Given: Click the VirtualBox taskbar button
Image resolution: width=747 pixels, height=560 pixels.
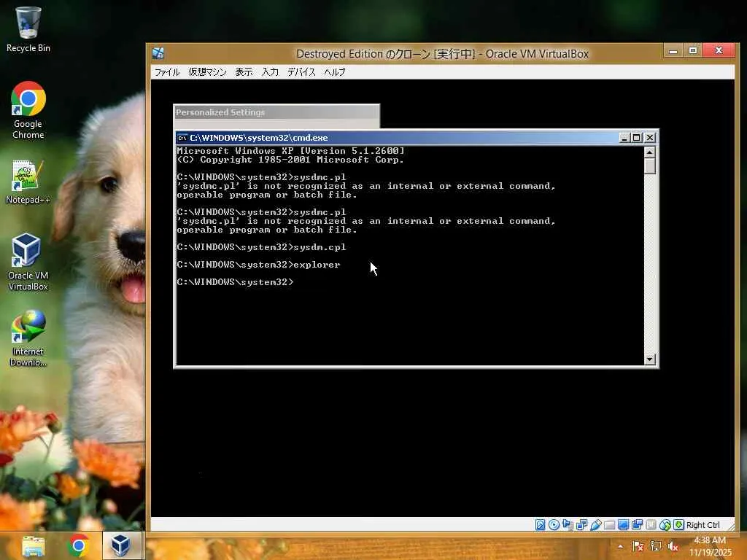Looking at the screenshot, I should [x=122, y=545].
